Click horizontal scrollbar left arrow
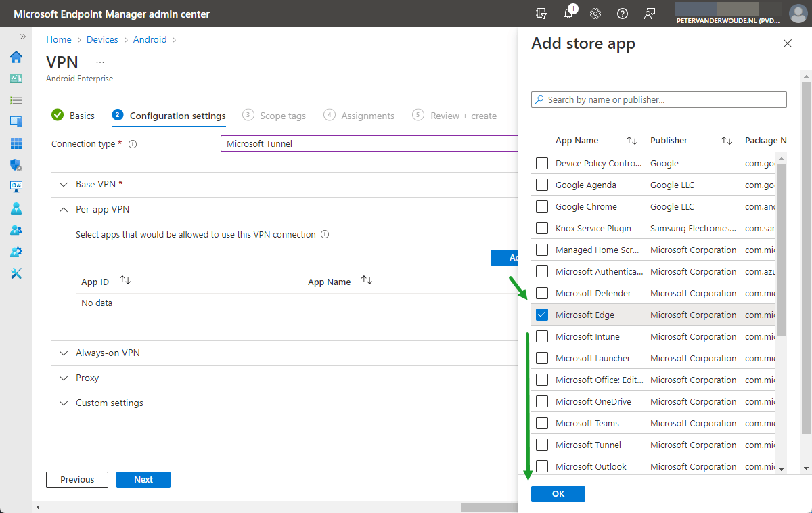 point(38,507)
